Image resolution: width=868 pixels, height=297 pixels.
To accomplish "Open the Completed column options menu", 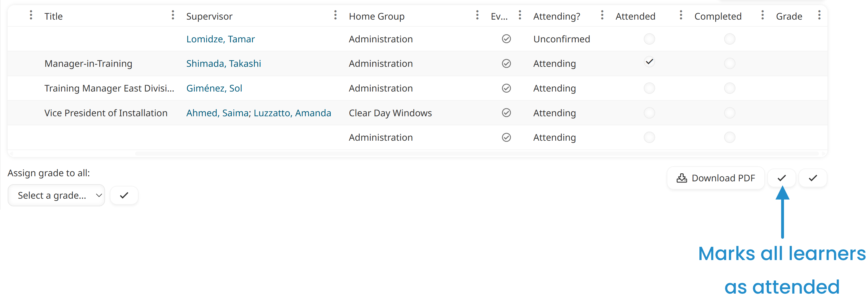I will pos(762,15).
